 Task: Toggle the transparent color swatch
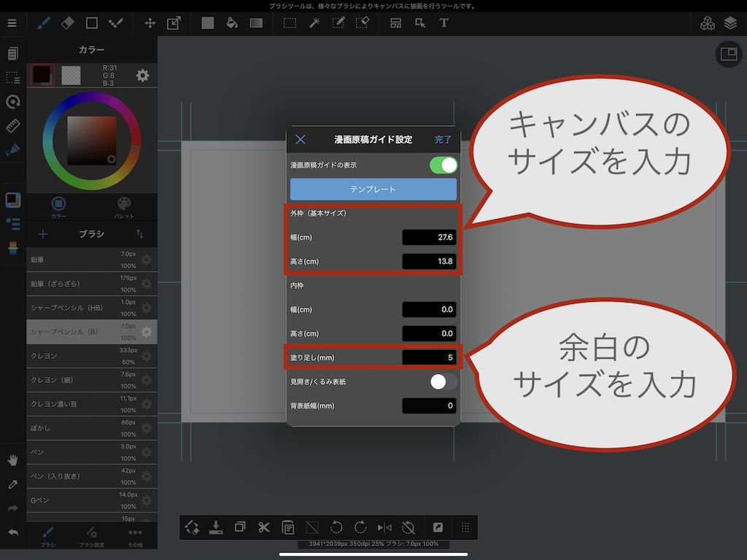tap(71, 75)
